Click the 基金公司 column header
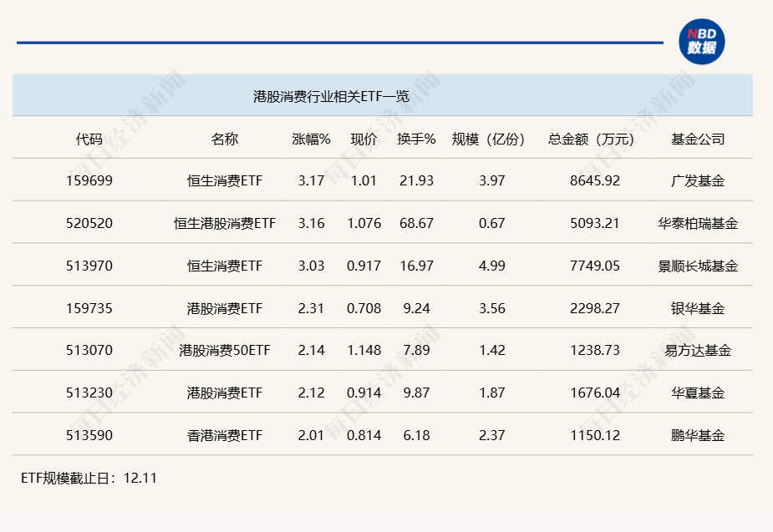The image size is (773, 532). 698,139
